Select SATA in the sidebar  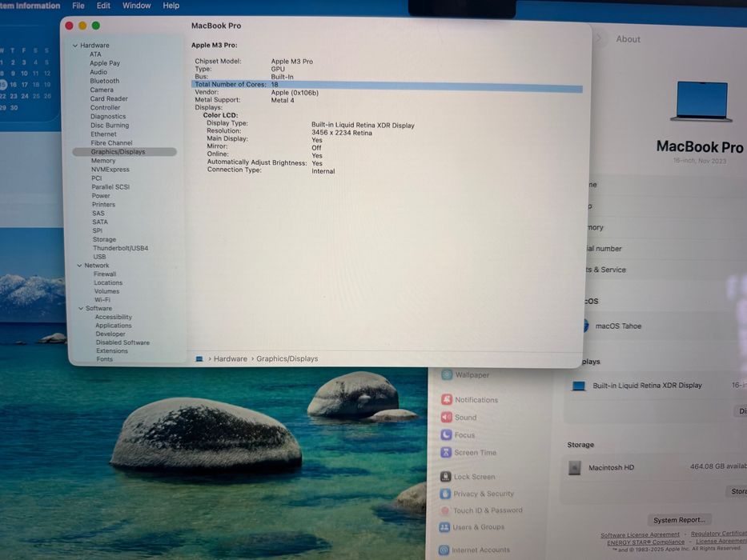[x=99, y=222]
